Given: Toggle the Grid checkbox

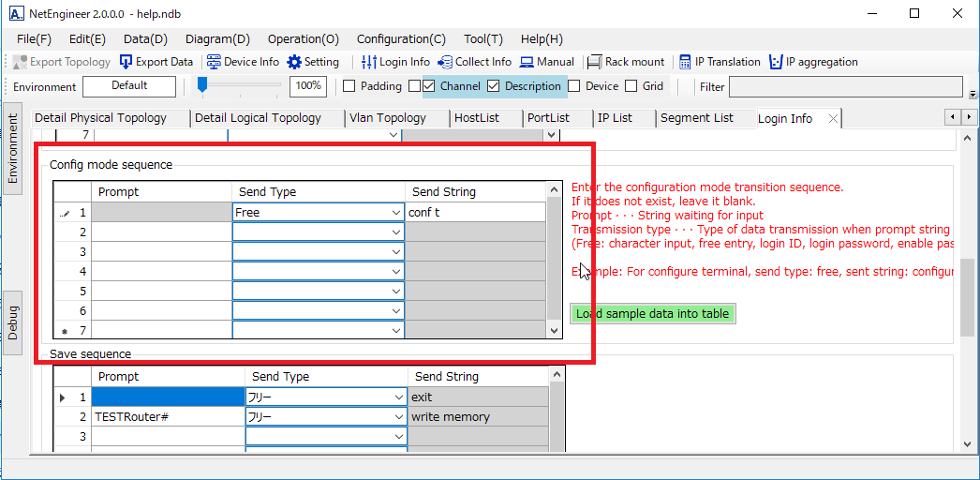Looking at the screenshot, I should [x=632, y=86].
